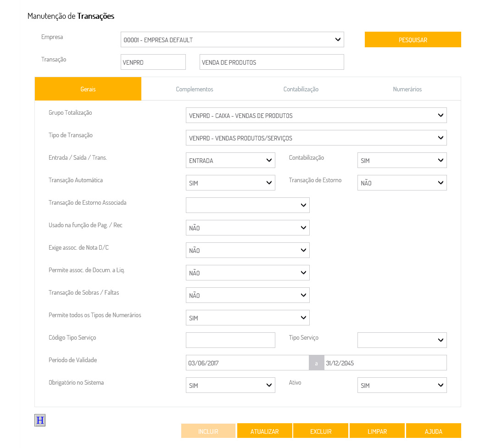Click the Transação code field VENPRD

(x=153, y=62)
